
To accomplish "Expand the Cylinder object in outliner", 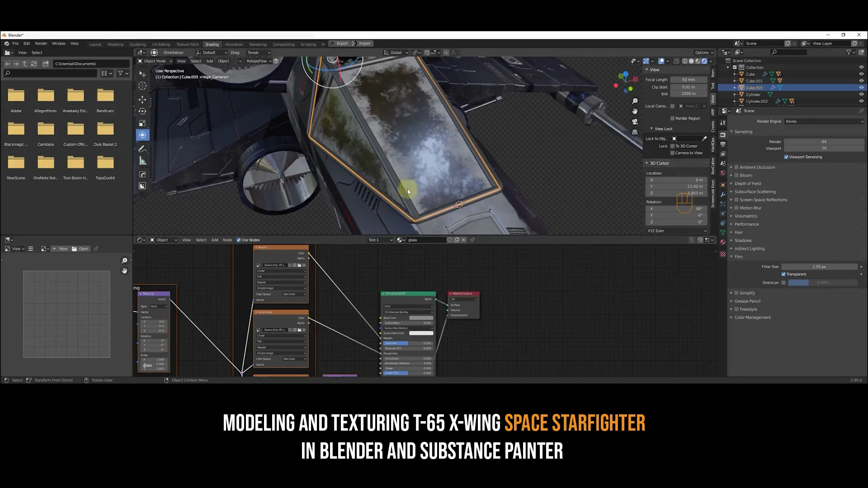I will [735, 94].
